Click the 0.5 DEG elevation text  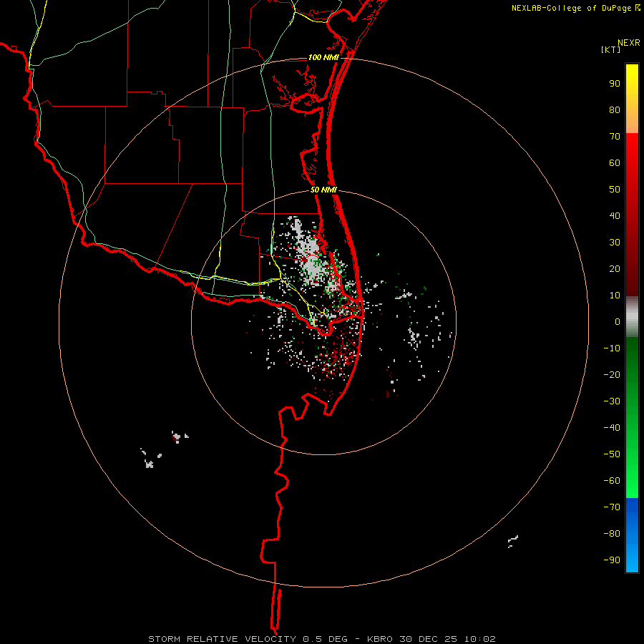pyautogui.click(x=326, y=639)
